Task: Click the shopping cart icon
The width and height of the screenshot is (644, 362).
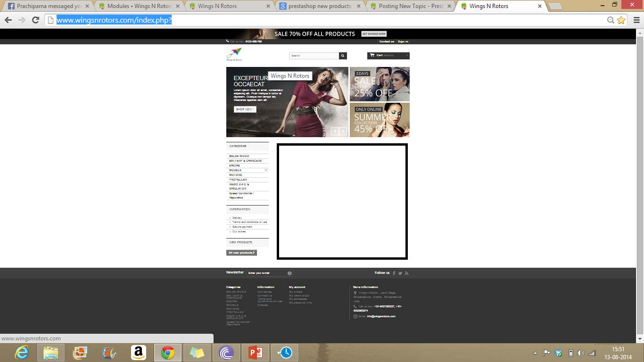Action: 372,56
